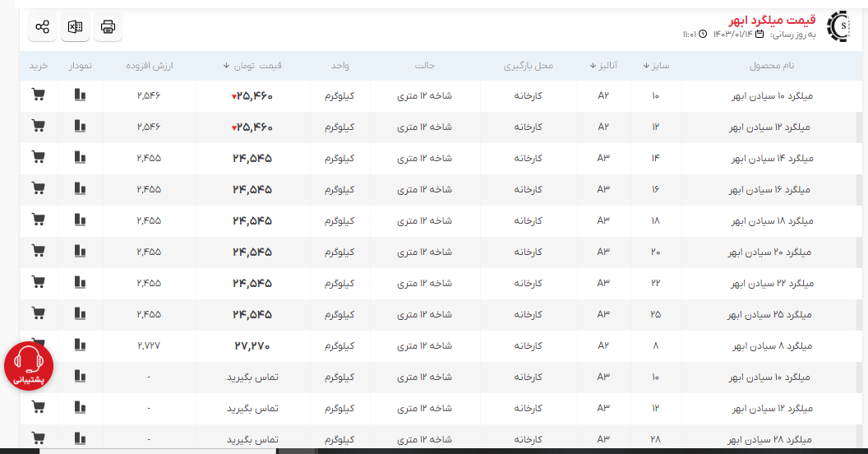Viewport: 868px width, 454px height.
Task: Click the red پشتیبانی support headset button
Action: [29, 365]
